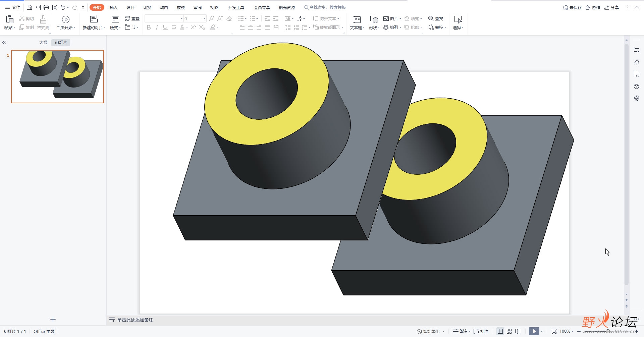Click the Select (选择) cursor icon
This screenshot has width=644, height=337.
(458, 19)
